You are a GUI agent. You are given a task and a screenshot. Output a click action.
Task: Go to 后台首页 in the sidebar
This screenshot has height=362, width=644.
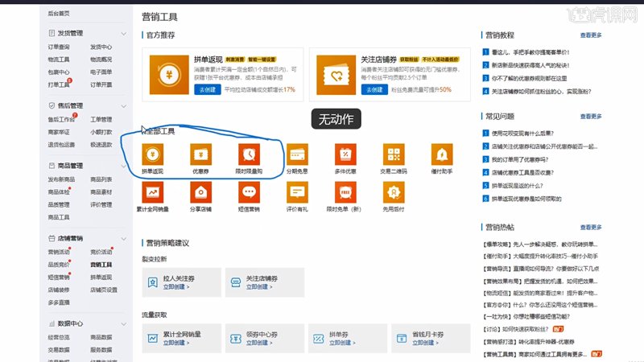pos(58,13)
